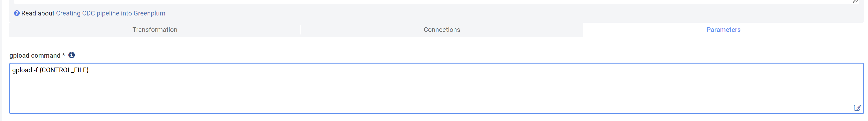Image resolution: width=868 pixels, height=121 pixels.
Task: Click the Read about text
Action: point(38,13)
